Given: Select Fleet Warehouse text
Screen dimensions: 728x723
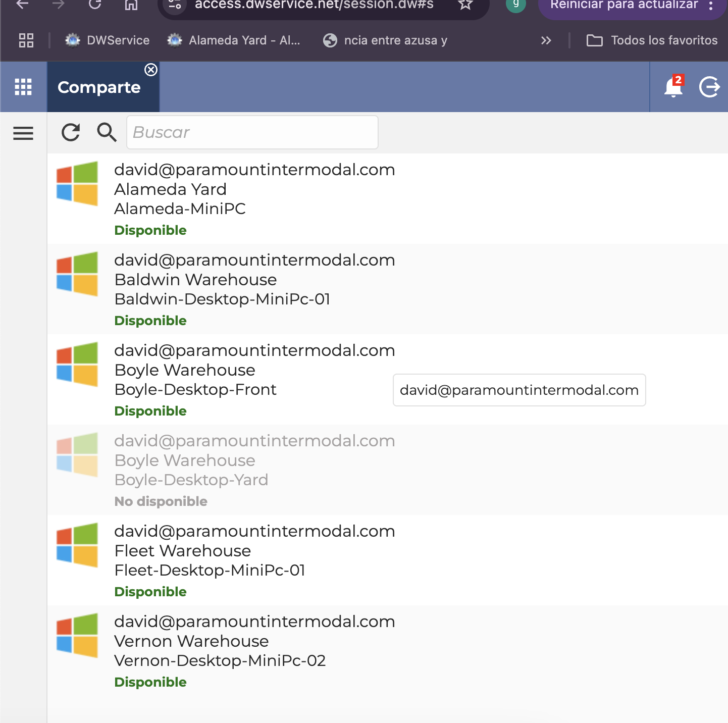Looking at the screenshot, I should [183, 551].
